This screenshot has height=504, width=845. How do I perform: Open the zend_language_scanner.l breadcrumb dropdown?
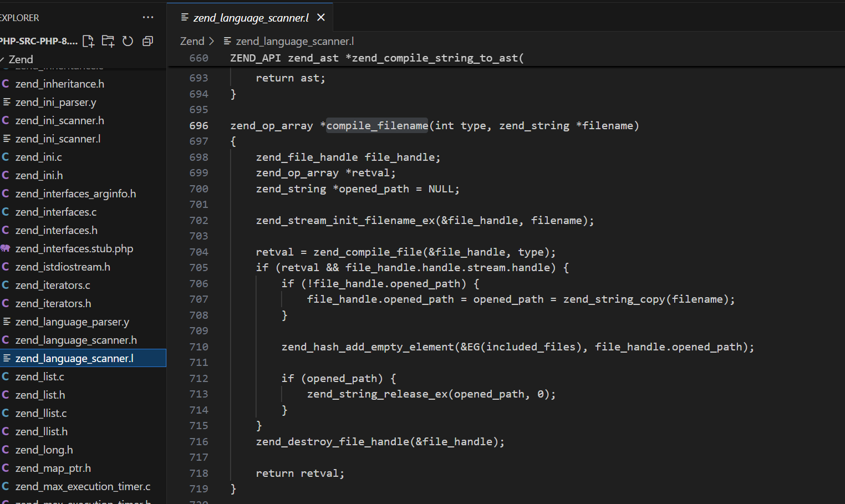coord(294,41)
